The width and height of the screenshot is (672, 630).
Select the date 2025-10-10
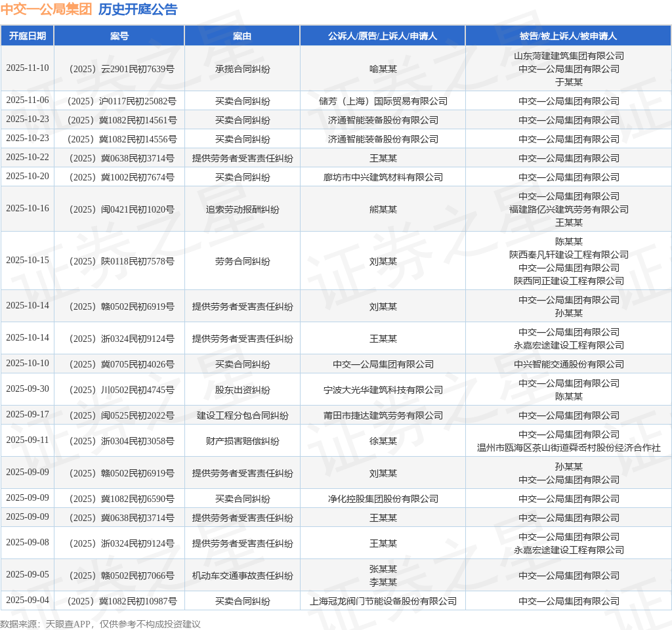(x=28, y=363)
